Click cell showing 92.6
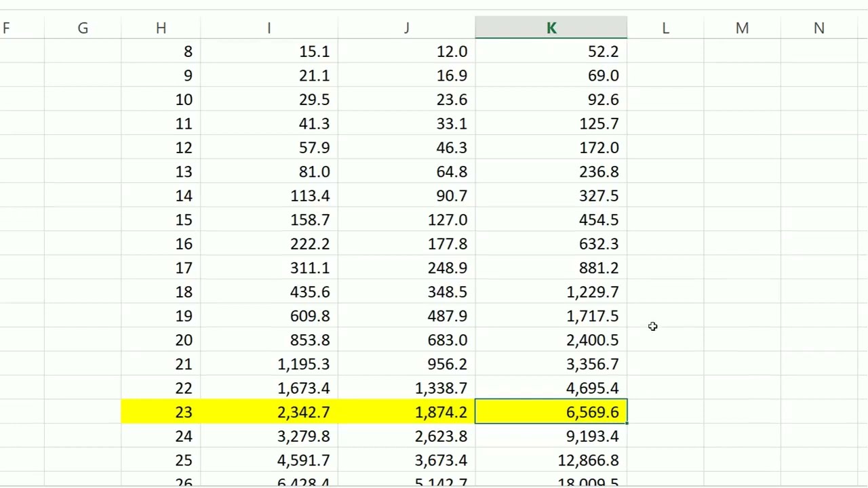Image resolution: width=868 pixels, height=488 pixels. [x=551, y=100]
